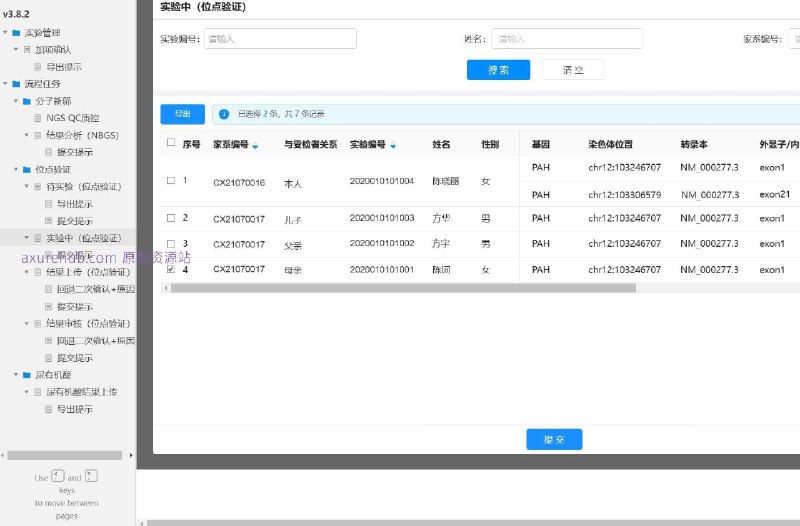
Task: Click the page icon beside 结果分析(NBGS)
Action: coord(38,135)
